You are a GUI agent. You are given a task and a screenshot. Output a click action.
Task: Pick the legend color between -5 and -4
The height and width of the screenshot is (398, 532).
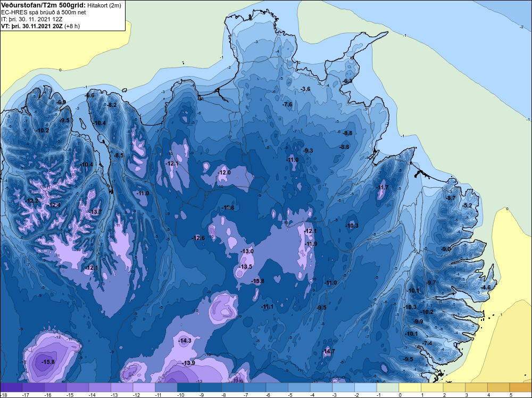click(x=299, y=387)
